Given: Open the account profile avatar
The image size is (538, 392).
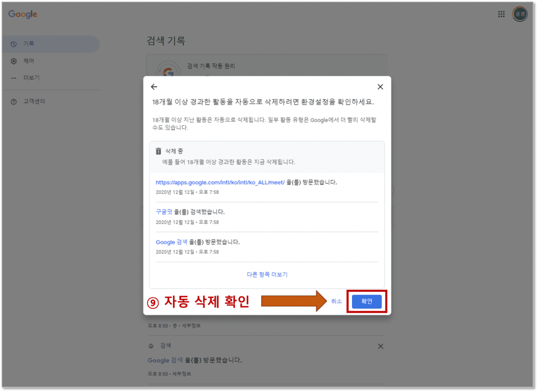Looking at the screenshot, I should click(x=520, y=14).
